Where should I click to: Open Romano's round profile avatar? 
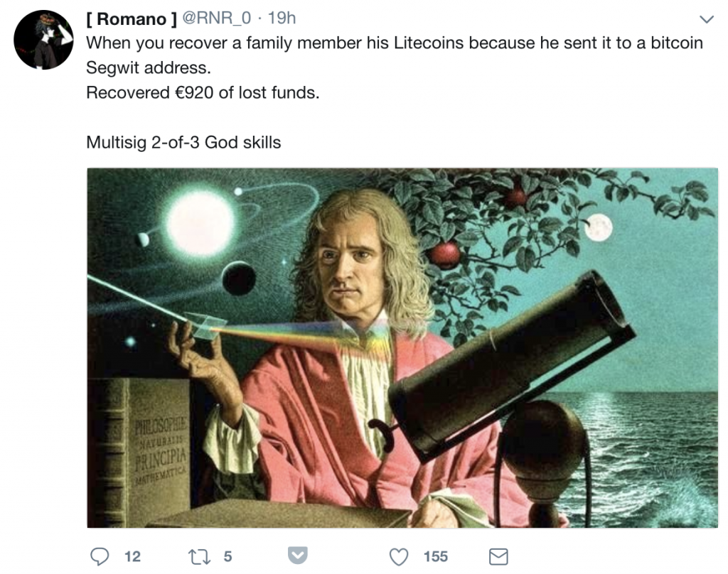(x=43, y=40)
